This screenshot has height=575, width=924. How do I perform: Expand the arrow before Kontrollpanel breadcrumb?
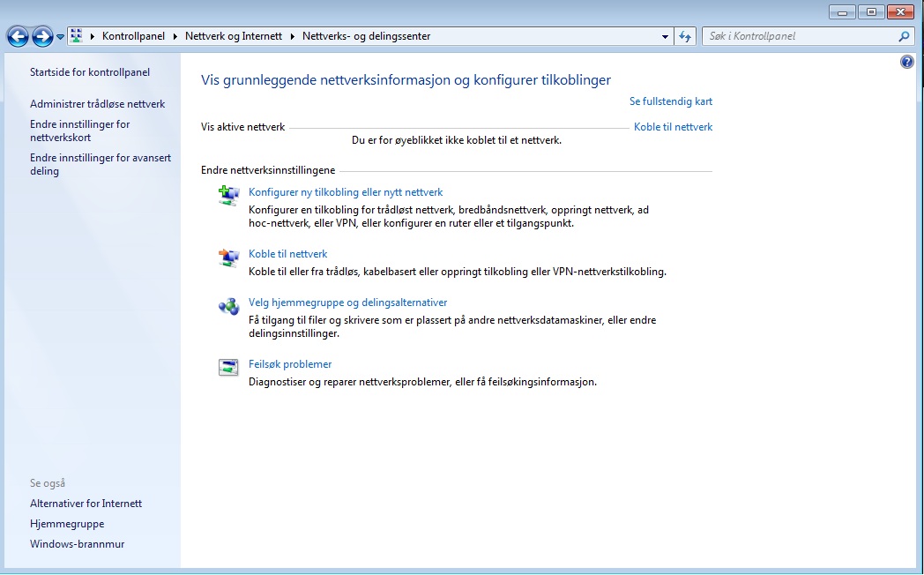93,36
